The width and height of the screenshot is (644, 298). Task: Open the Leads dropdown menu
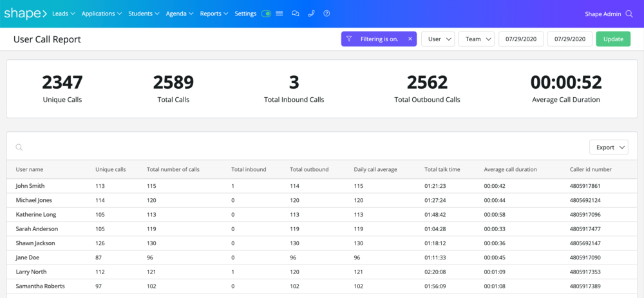64,14
